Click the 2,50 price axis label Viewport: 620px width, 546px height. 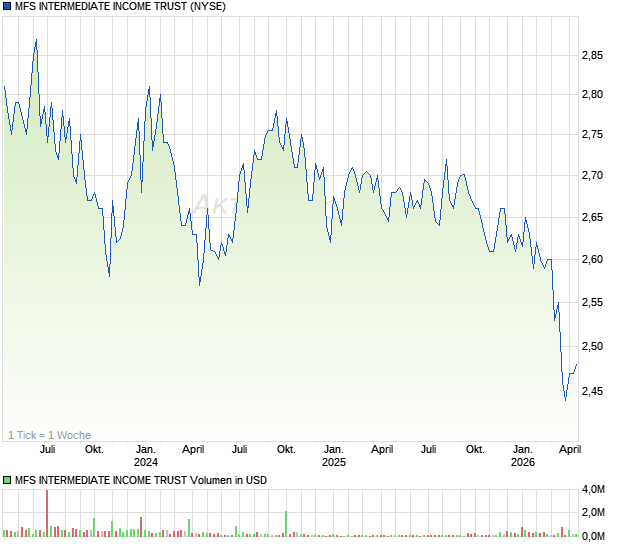tap(592, 346)
